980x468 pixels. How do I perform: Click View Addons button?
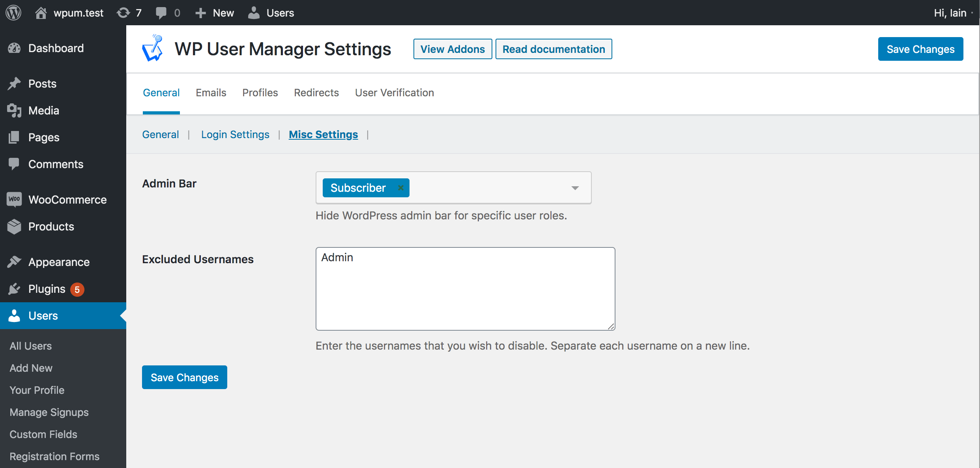pyautogui.click(x=452, y=49)
